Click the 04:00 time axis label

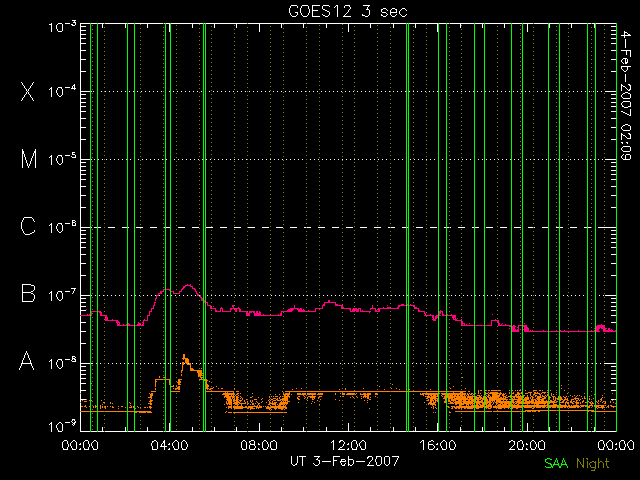pyautogui.click(x=169, y=444)
